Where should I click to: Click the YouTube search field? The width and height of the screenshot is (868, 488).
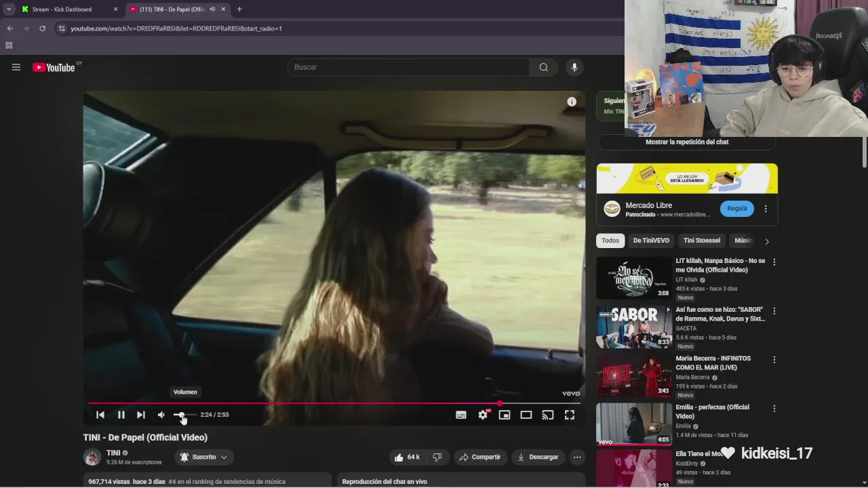point(408,67)
